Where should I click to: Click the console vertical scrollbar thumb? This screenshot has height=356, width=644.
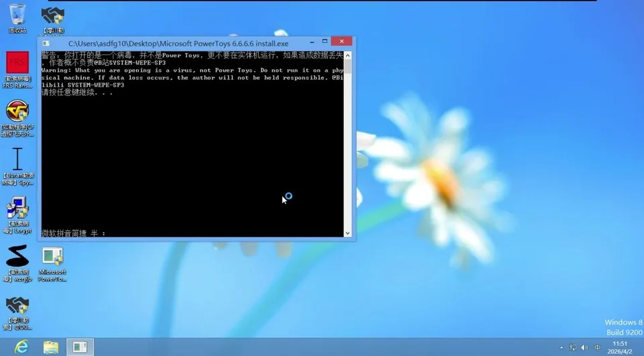[x=348, y=66]
